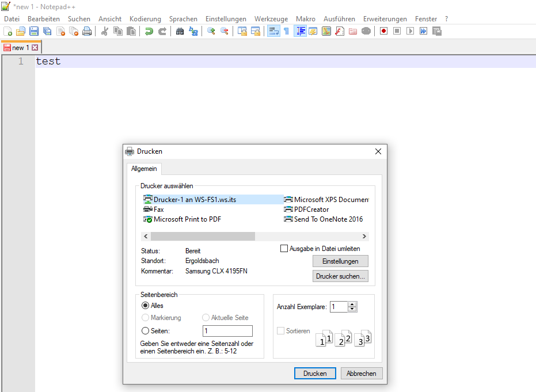This screenshot has width=536, height=392.
Task: Run macro multiple times icon
Action: click(424, 32)
